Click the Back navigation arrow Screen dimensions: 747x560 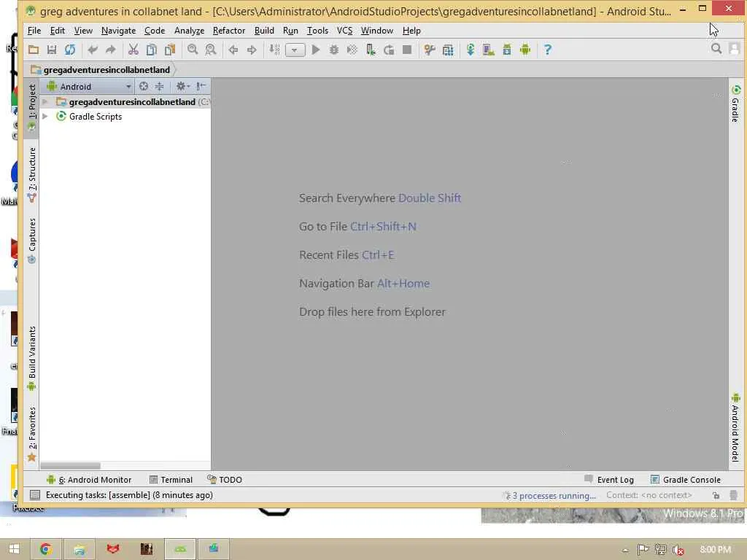point(233,50)
